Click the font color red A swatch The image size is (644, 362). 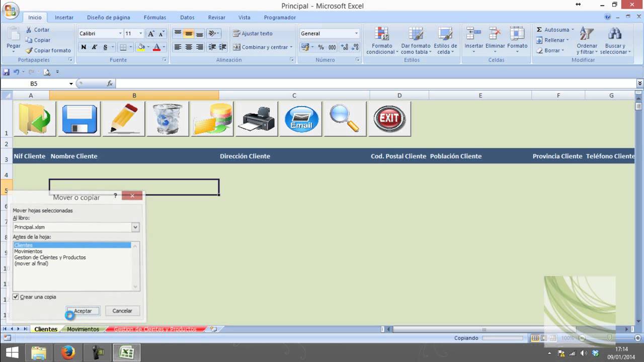pos(156,47)
